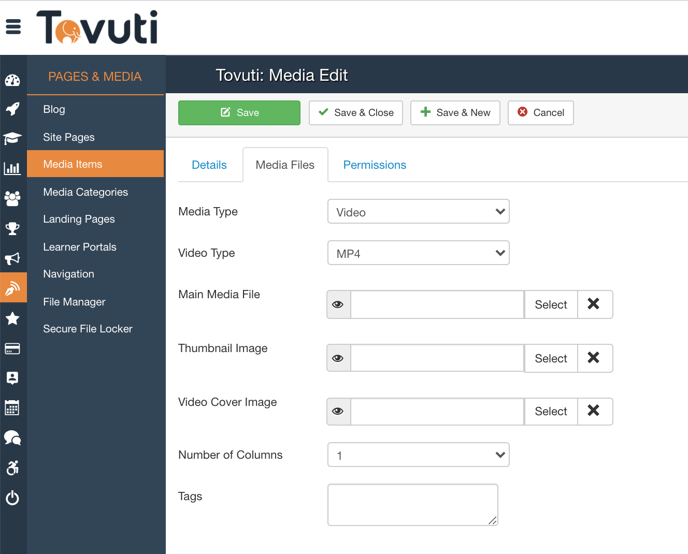Open the accessibility wheelchair icon
Screen dimensions: 688x554
[12, 468]
